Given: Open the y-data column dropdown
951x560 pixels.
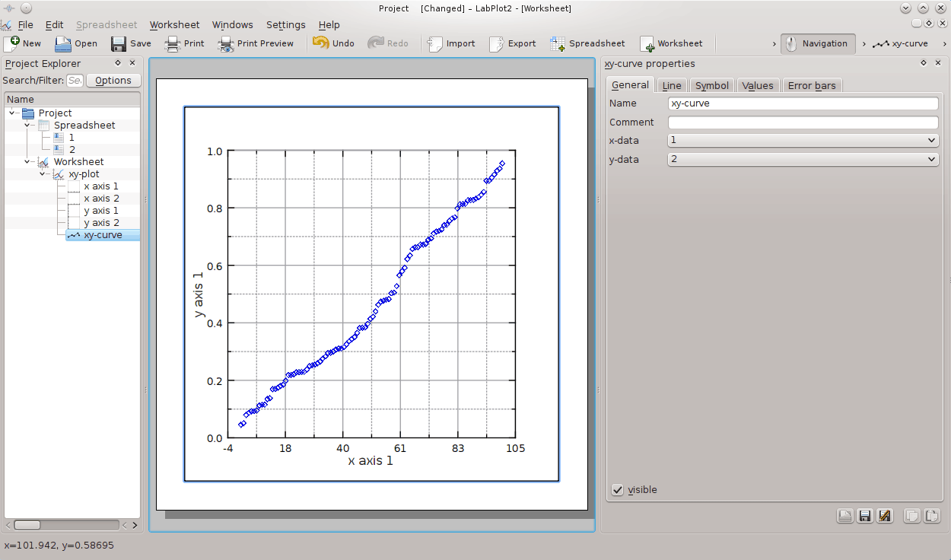Looking at the screenshot, I should [803, 159].
